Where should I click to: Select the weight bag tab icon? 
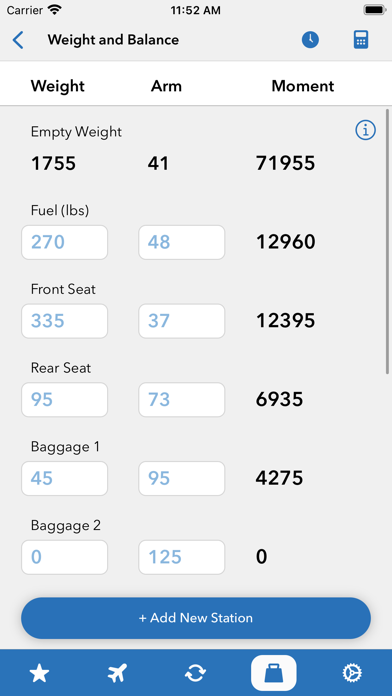click(273, 673)
